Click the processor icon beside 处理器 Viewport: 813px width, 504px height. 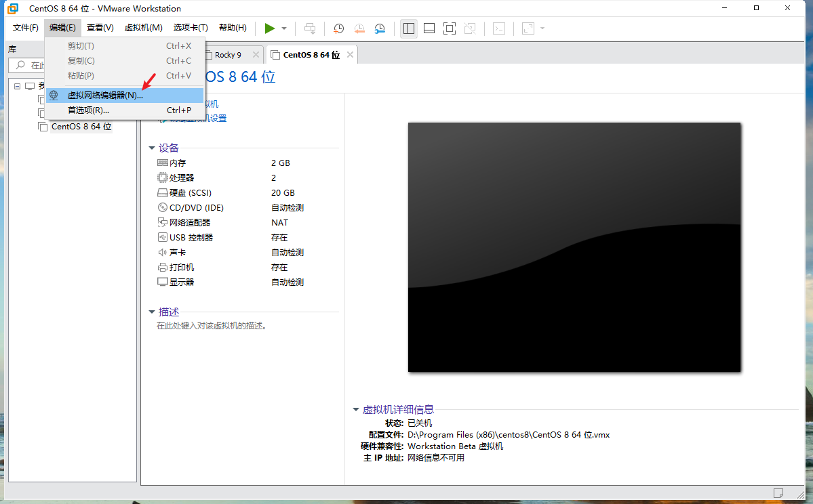[162, 177]
